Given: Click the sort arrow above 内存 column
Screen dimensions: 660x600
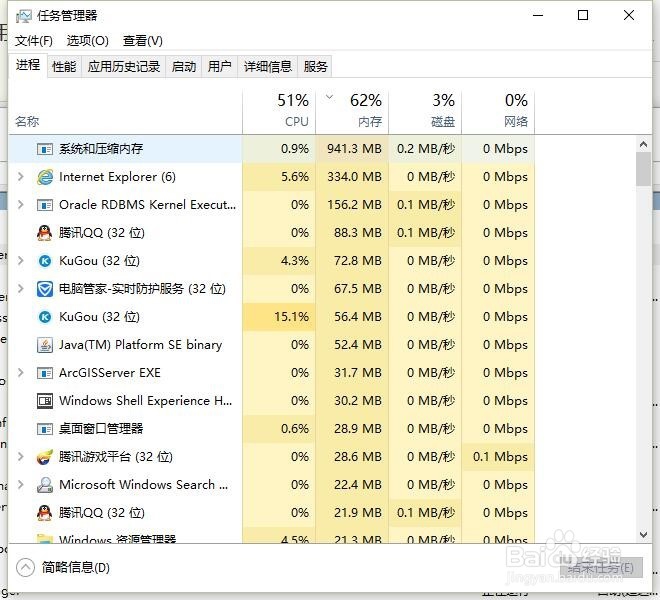Looking at the screenshot, I should [330, 97].
